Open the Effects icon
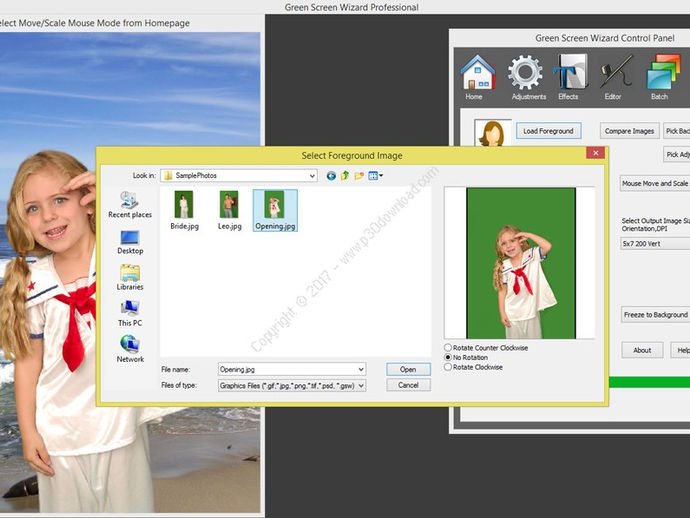This screenshot has width=690, height=518. click(x=570, y=77)
